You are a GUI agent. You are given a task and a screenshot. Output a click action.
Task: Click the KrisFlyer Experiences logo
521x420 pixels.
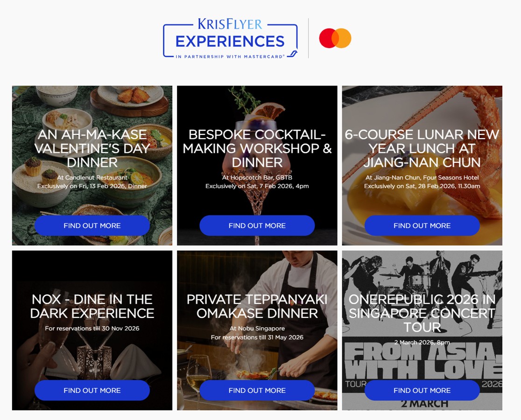click(230, 38)
